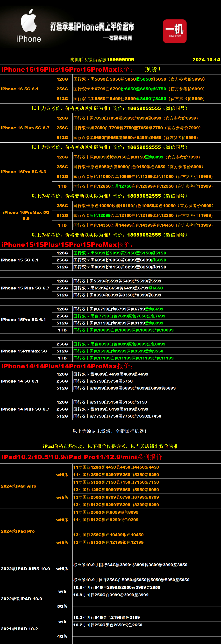Click the iPhone 14 row starting 国行双卡紫6899
This screenshot has height=644, width=221.
[x=147, y=388]
